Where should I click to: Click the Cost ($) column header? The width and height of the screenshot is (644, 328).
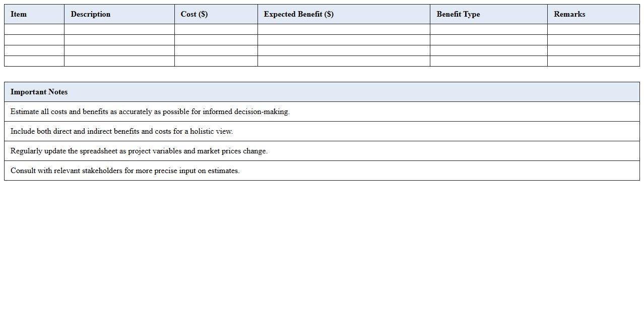coord(194,14)
